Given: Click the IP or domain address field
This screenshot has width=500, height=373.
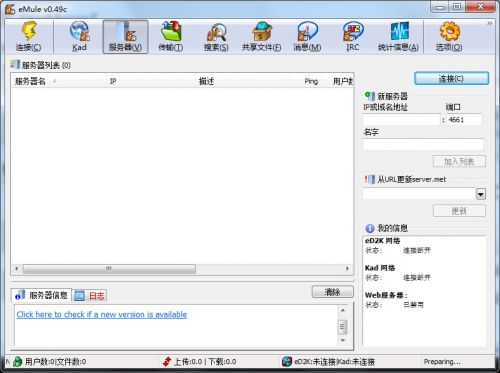Looking at the screenshot, I should click(x=402, y=119).
